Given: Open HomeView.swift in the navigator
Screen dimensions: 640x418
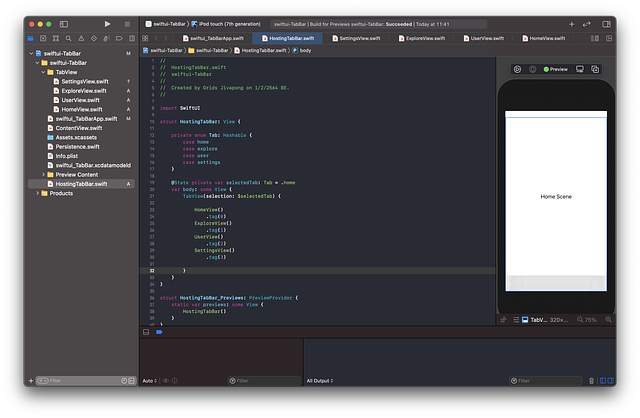Looking at the screenshot, I should pyautogui.click(x=78, y=110).
